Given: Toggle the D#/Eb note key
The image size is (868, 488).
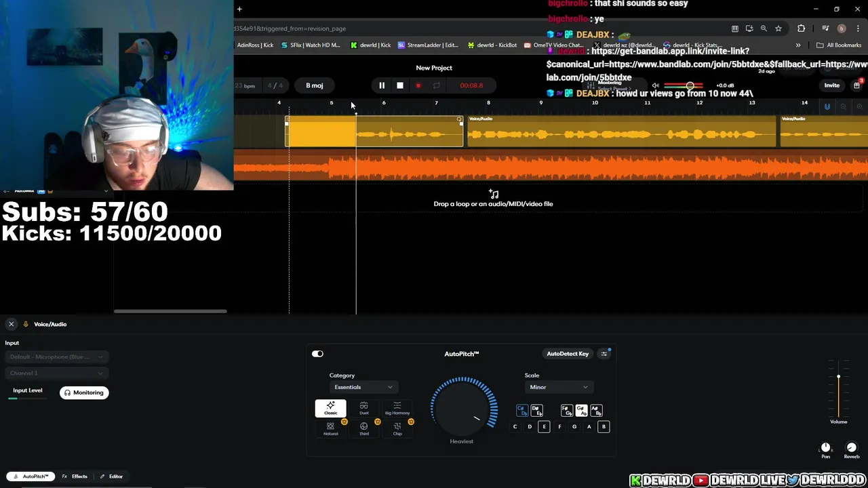Looking at the screenshot, I should [x=536, y=411].
